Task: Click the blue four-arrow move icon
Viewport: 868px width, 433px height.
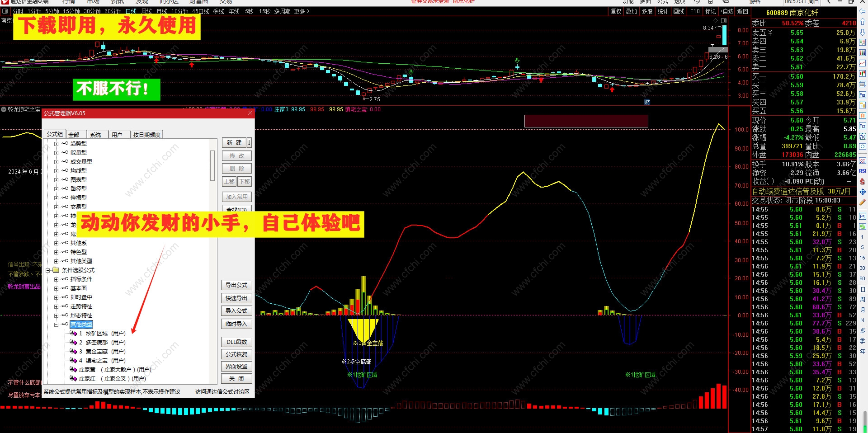Action: pos(863,192)
